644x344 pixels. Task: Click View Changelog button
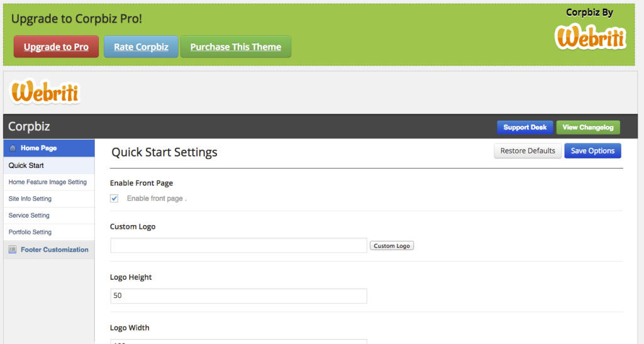pyautogui.click(x=588, y=127)
